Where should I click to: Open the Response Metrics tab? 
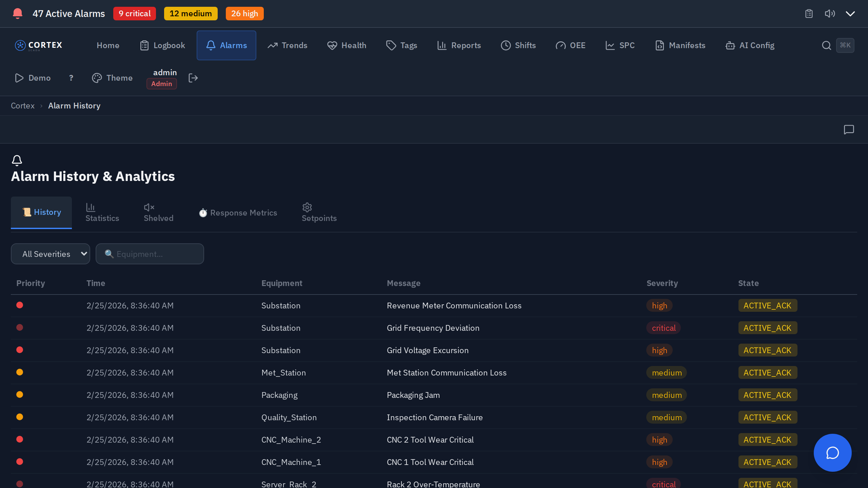[x=238, y=212]
